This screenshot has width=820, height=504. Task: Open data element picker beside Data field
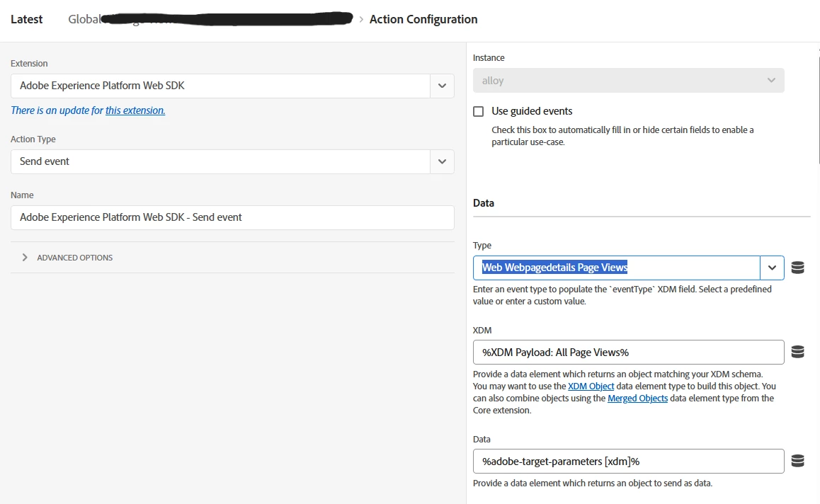[797, 461]
